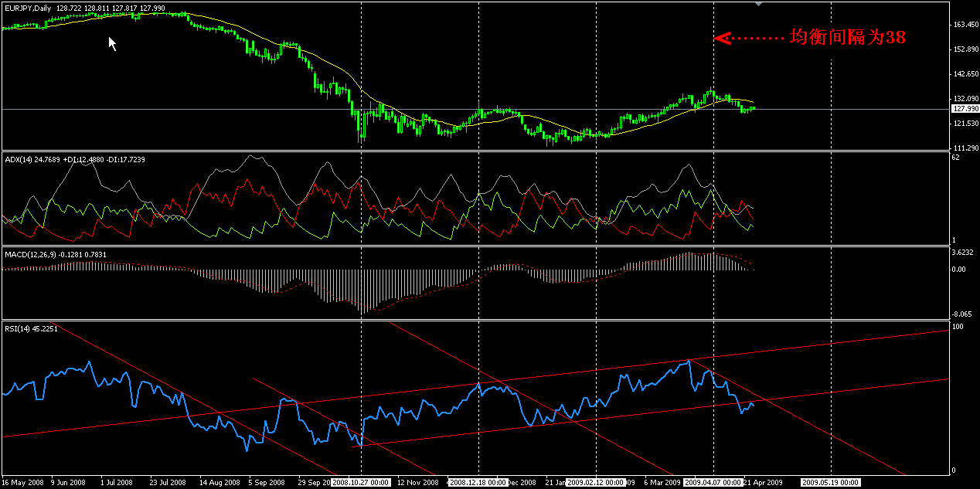Click the 23 Jul 2008 date label

(167, 482)
